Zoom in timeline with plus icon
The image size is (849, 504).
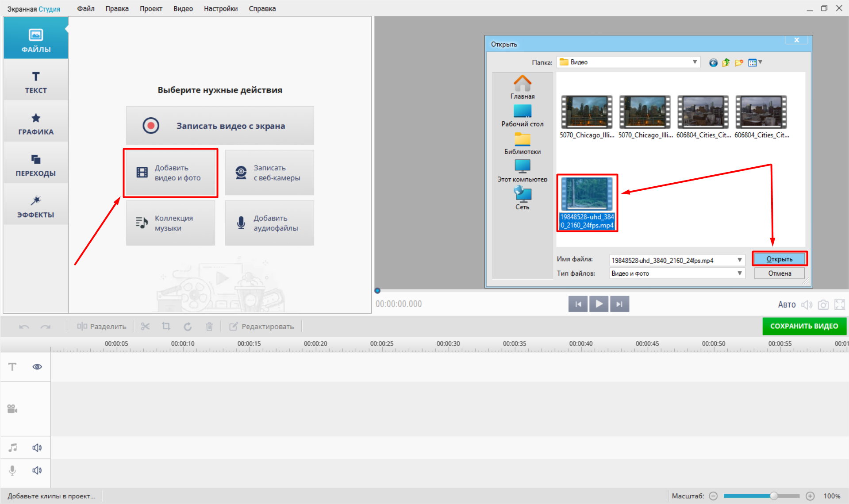[x=810, y=496]
